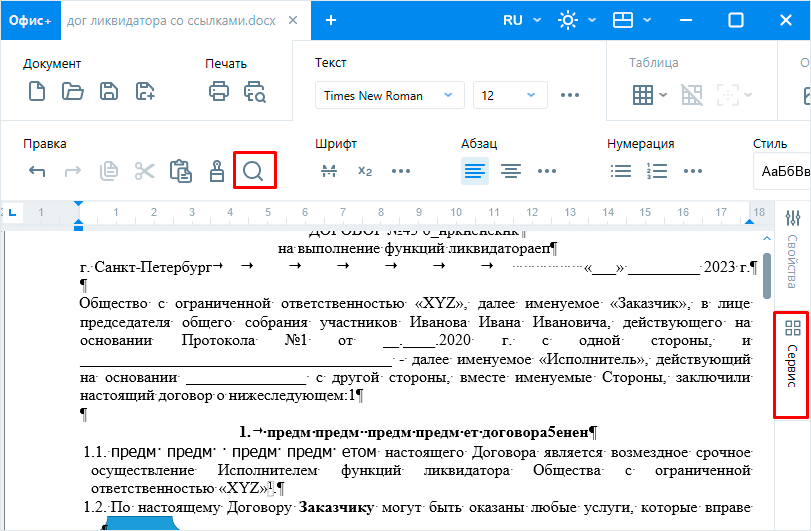Expand the font size 12 dropdown
This screenshot has width=811, height=531.
coord(510,96)
